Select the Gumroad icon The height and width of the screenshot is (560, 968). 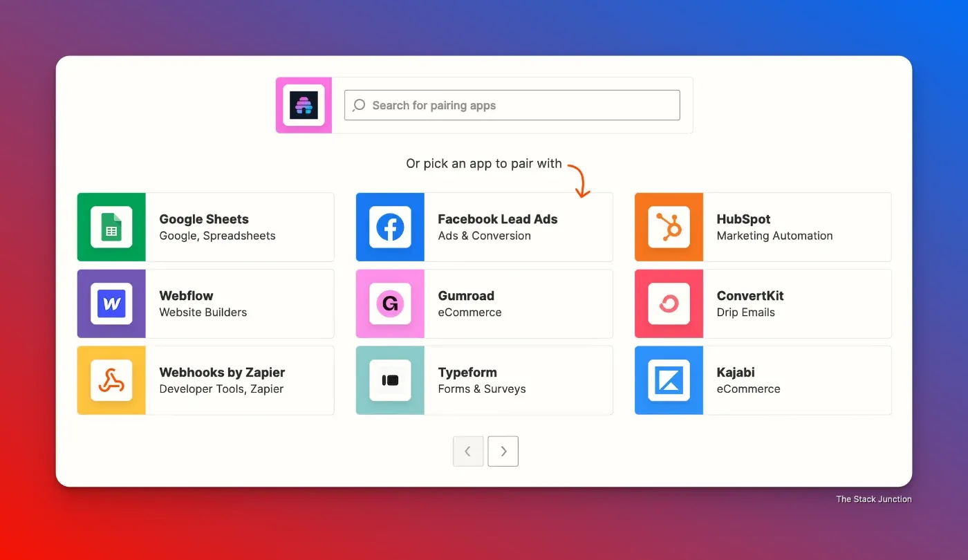point(391,304)
